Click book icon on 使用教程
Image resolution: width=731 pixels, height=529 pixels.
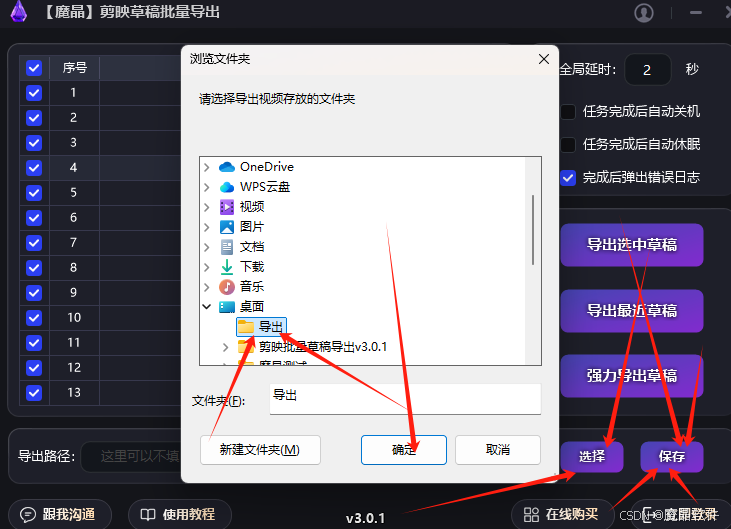(x=148, y=515)
